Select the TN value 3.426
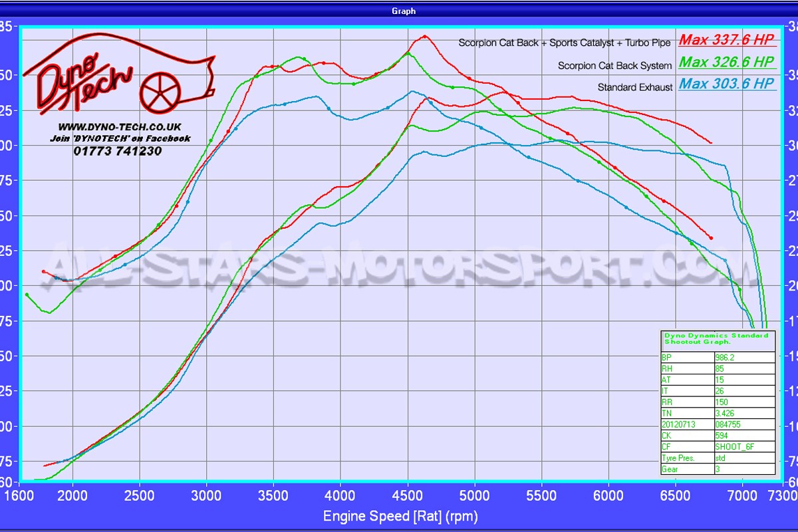The height and width of the screenshot is (532, 798). 744,413
